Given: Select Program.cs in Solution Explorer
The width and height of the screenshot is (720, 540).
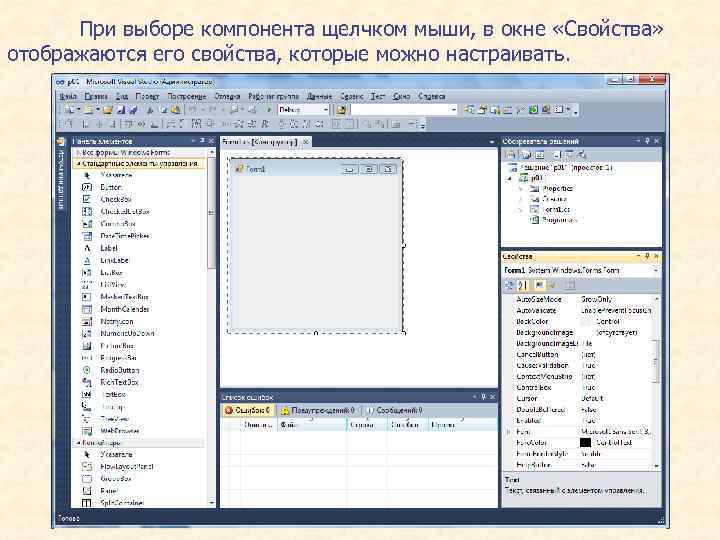Looking at the screenshot, I should pyautogui.click(x=554, y=220).
